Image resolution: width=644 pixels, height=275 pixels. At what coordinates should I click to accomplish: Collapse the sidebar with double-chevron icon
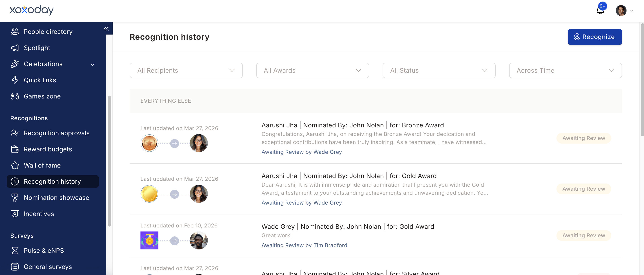tap(106, 29)
